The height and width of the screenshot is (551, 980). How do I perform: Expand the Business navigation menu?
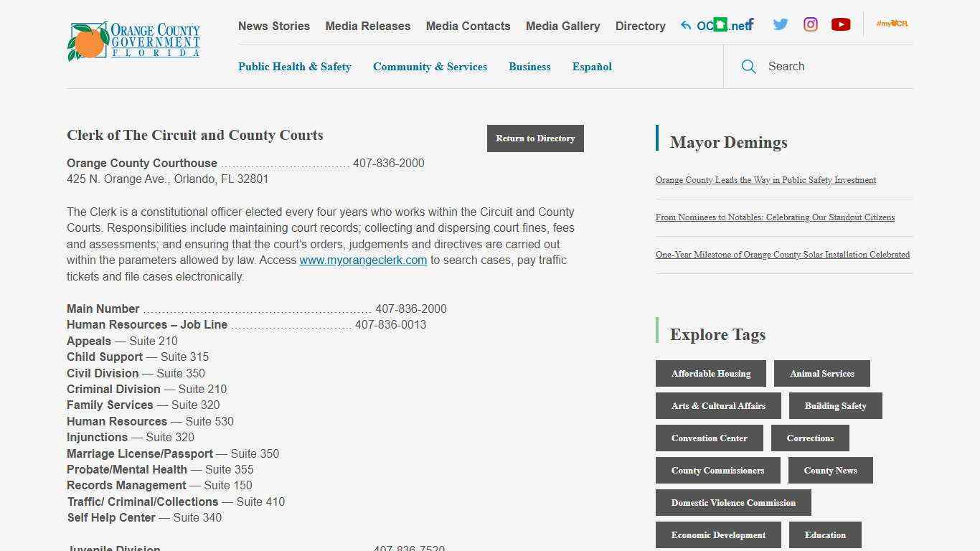[x=529, y=67]
